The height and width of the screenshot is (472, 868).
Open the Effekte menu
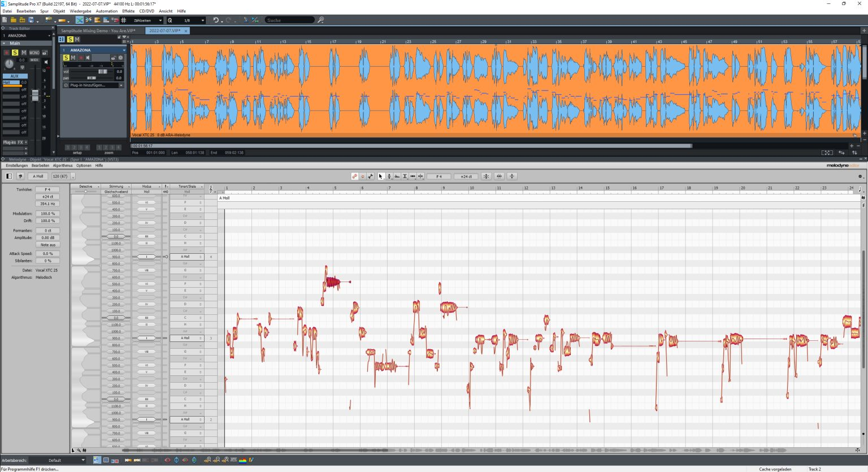coord(128,11)
